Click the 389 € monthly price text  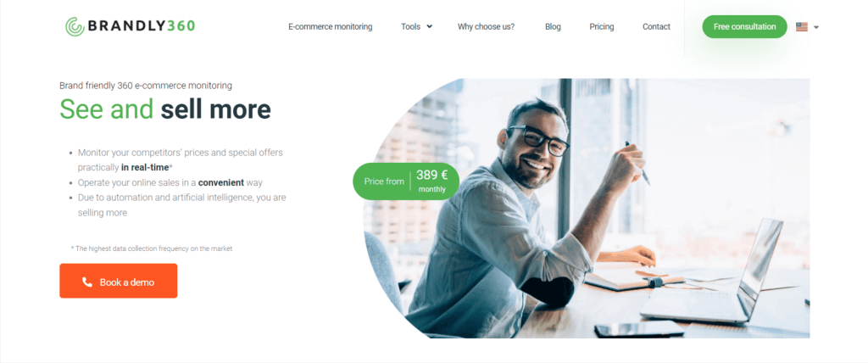[431, 181]
